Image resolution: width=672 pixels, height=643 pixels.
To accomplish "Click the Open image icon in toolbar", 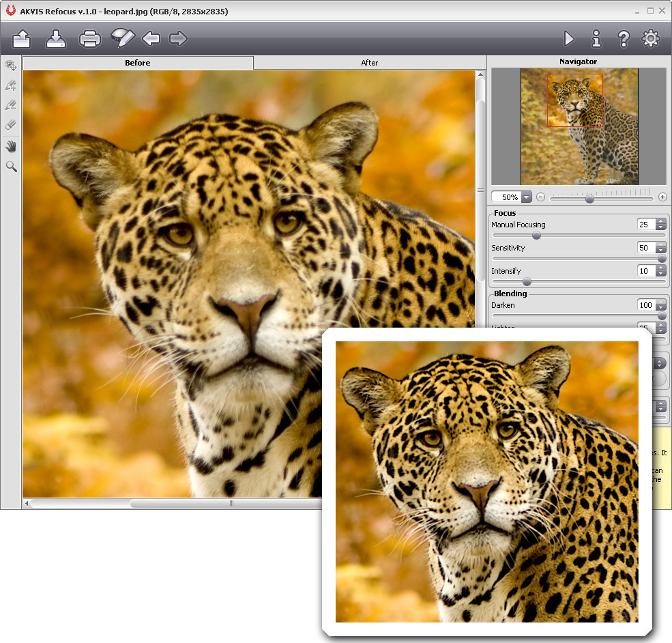I will click(22, 39).
